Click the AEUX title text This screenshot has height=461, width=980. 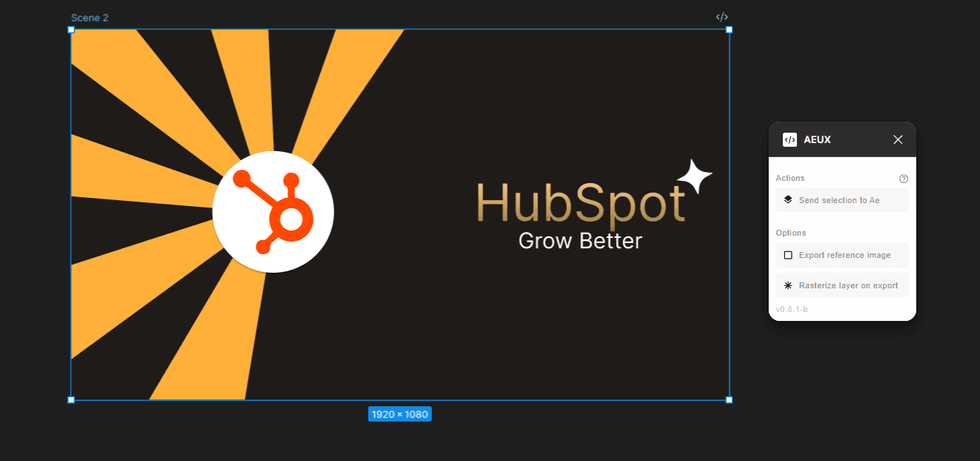[x=817, y=139]
